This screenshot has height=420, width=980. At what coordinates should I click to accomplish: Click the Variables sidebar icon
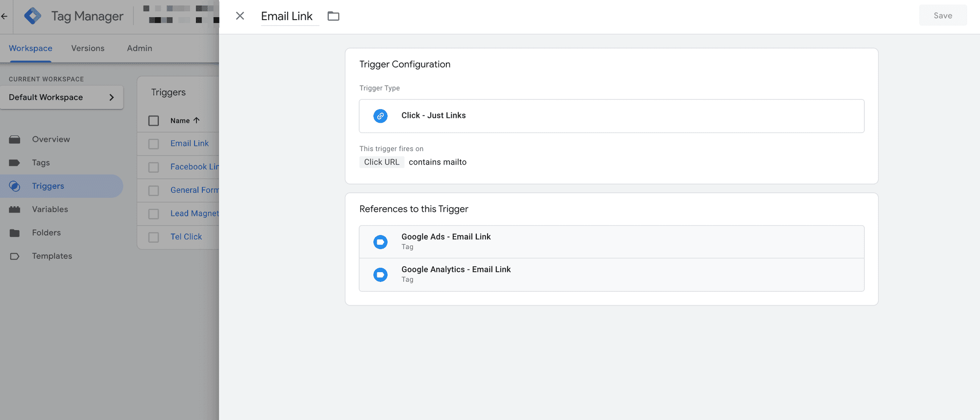click(x=15, y=210)
